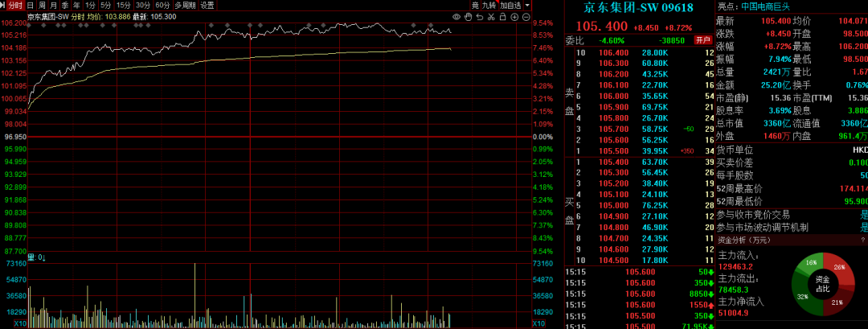Click the scissors cut icon
868x329 pixels.
[491, 16]
